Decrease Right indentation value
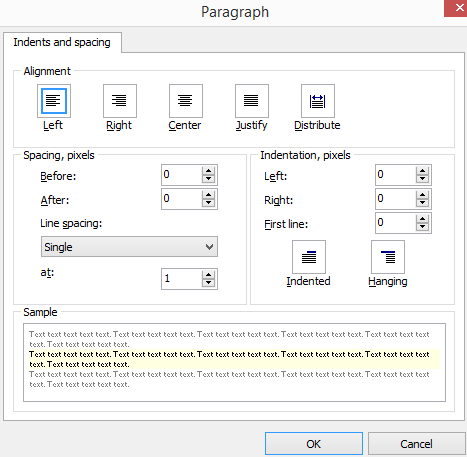The width and height of the screenshot is (467, 457). 422,203
